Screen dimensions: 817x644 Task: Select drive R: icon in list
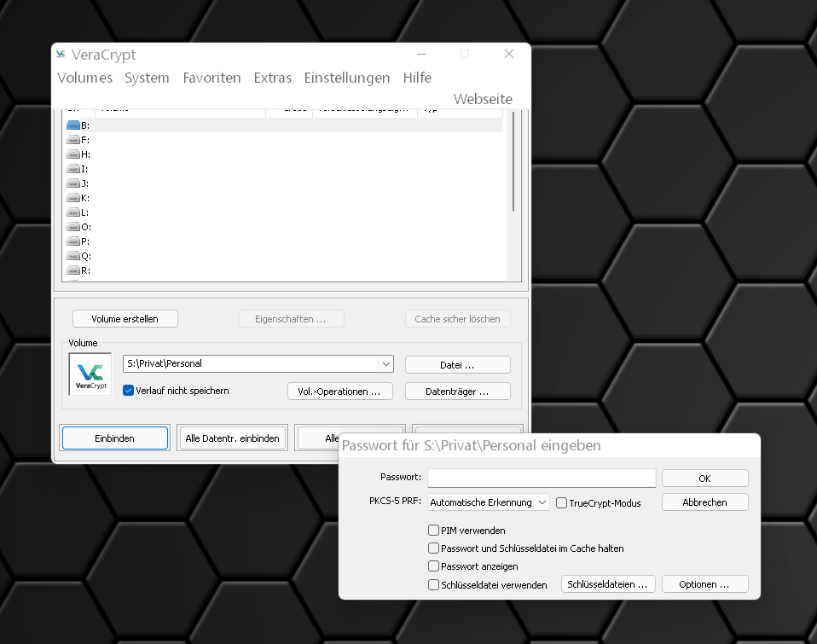[73, 271]
